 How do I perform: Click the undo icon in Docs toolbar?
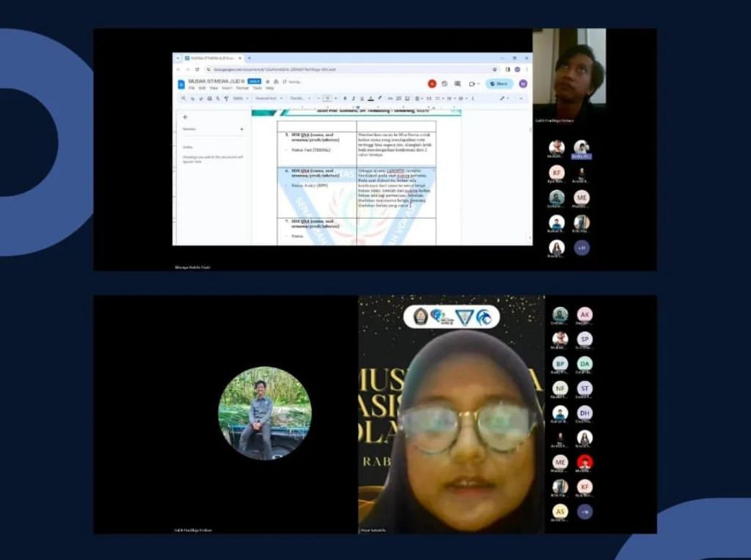[x=192, y=99]
